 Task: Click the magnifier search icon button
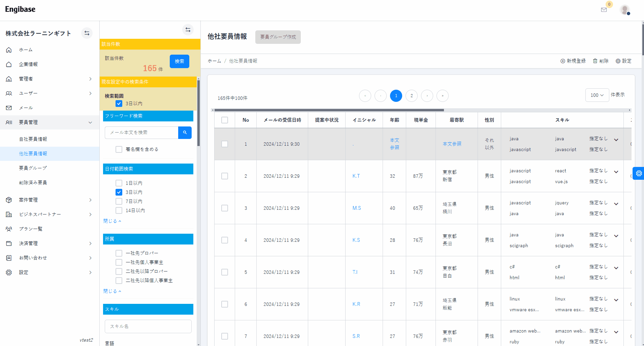tap(185, 133)
